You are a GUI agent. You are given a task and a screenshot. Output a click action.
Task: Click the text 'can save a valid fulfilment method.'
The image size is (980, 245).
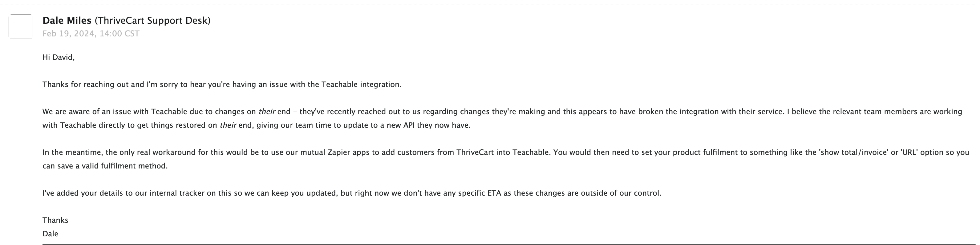[105, 166]
